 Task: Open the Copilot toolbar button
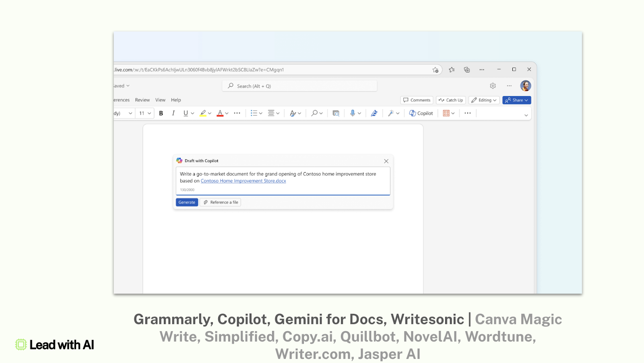click(x=421, y=113)
